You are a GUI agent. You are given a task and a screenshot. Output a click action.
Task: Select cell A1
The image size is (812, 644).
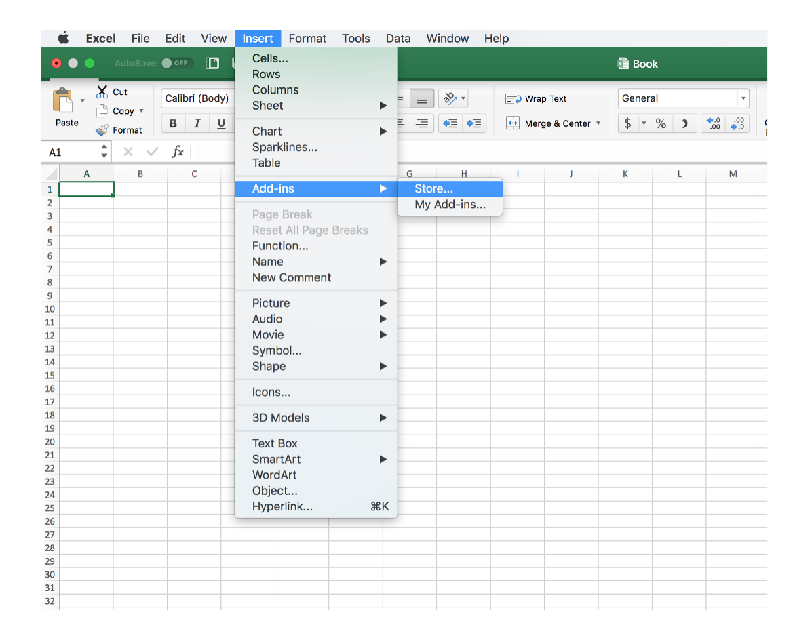(86, 189)
